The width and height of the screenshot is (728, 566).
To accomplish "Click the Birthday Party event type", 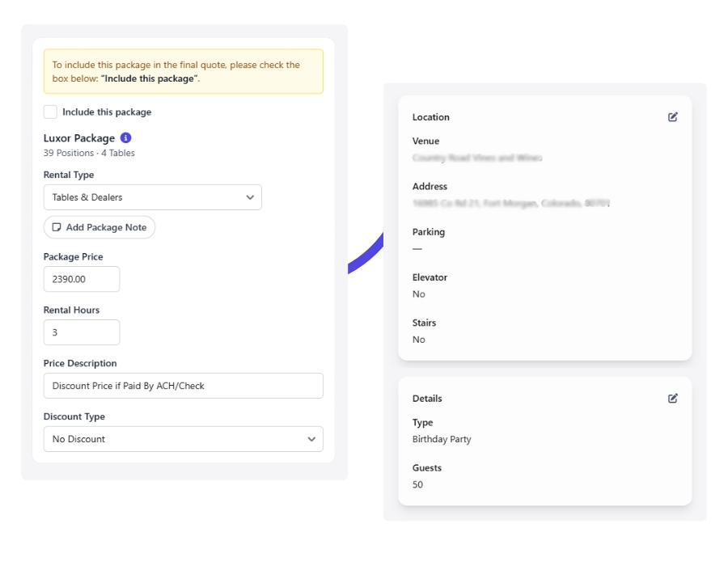I will [x=442, y=439].
